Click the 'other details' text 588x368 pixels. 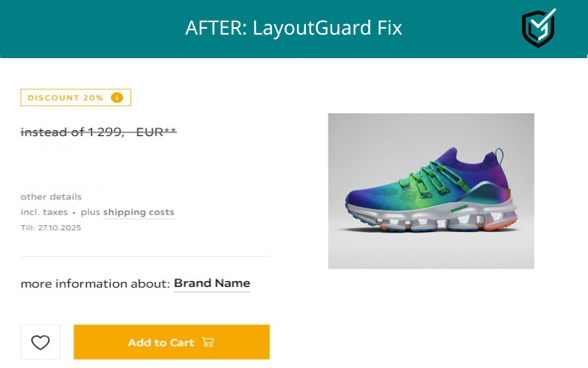pyautogui.click(x=51, y=197)
